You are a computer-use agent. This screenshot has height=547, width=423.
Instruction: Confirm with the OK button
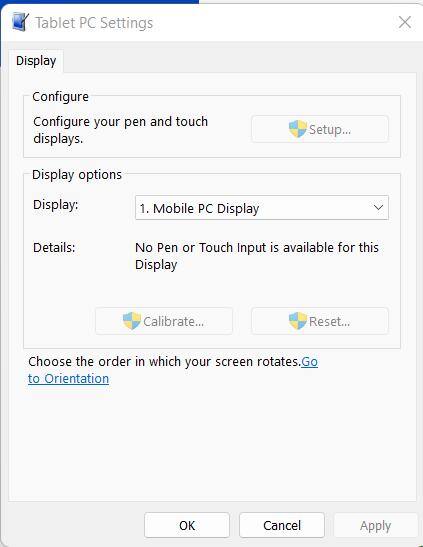187,525
